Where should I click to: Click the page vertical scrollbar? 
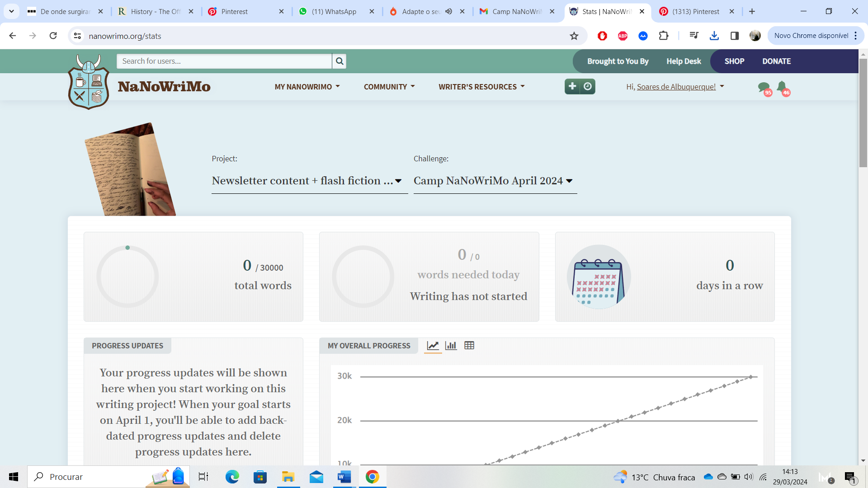tap(863, 113)
